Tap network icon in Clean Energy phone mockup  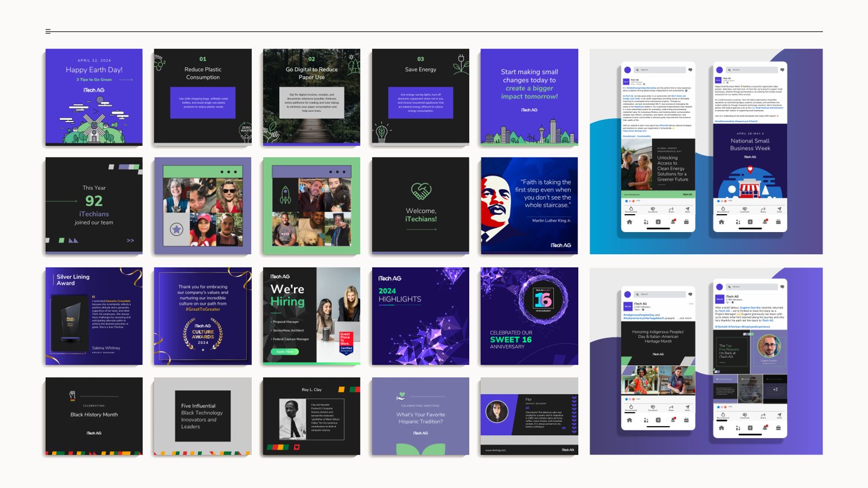tap(646, 222)
